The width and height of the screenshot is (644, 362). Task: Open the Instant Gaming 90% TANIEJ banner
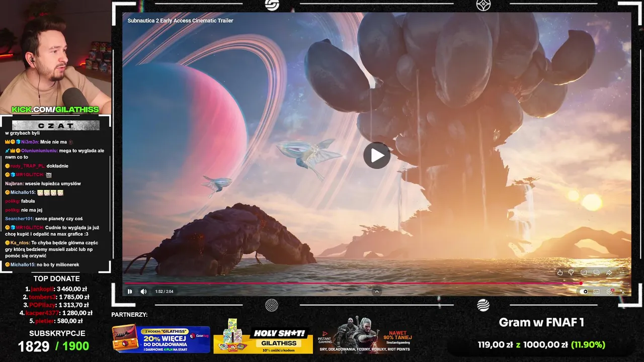366,335
